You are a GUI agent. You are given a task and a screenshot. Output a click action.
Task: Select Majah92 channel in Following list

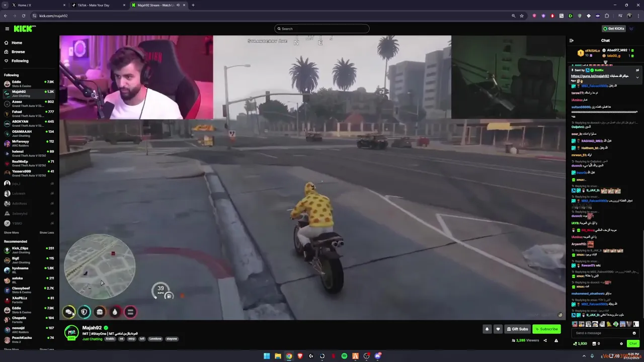29,94
